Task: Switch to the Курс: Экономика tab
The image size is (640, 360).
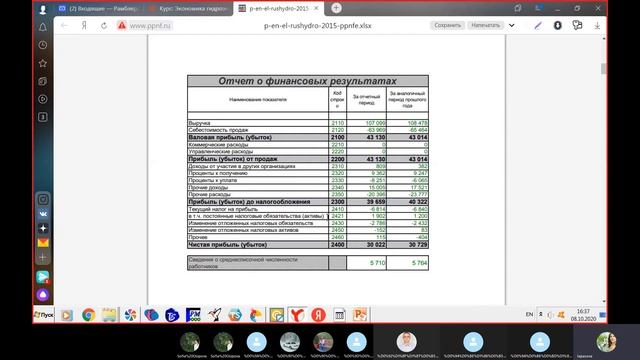Action: pos(189,8)
